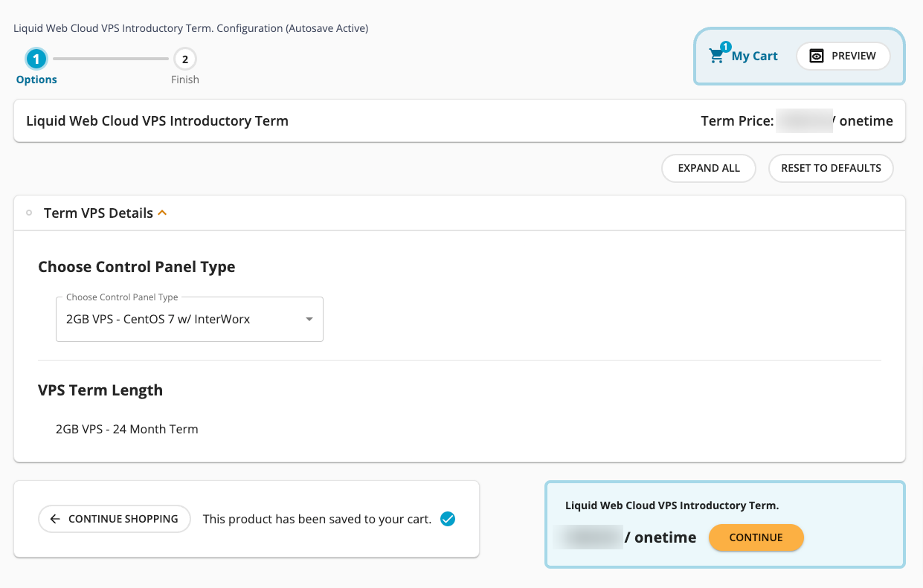Click the Term Price label
The image size is (923, 588).
pos(737,120)
